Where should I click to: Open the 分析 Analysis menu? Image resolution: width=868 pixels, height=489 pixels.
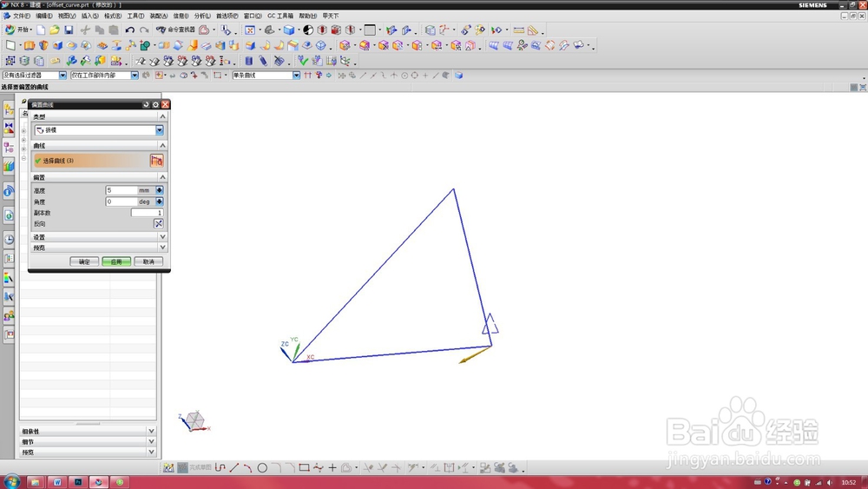click(202, 16)
